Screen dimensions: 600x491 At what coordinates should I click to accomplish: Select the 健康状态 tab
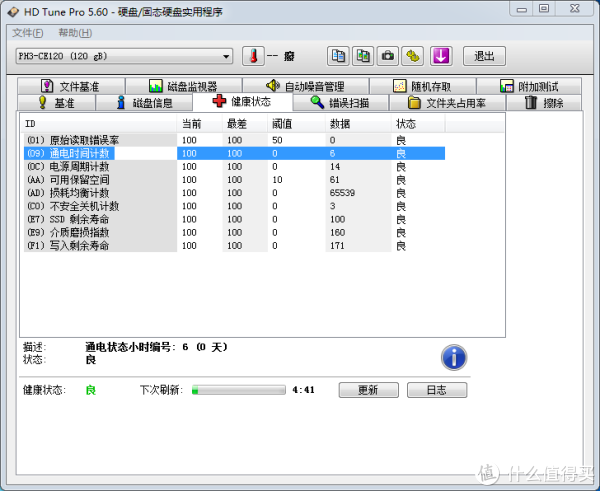243,101
